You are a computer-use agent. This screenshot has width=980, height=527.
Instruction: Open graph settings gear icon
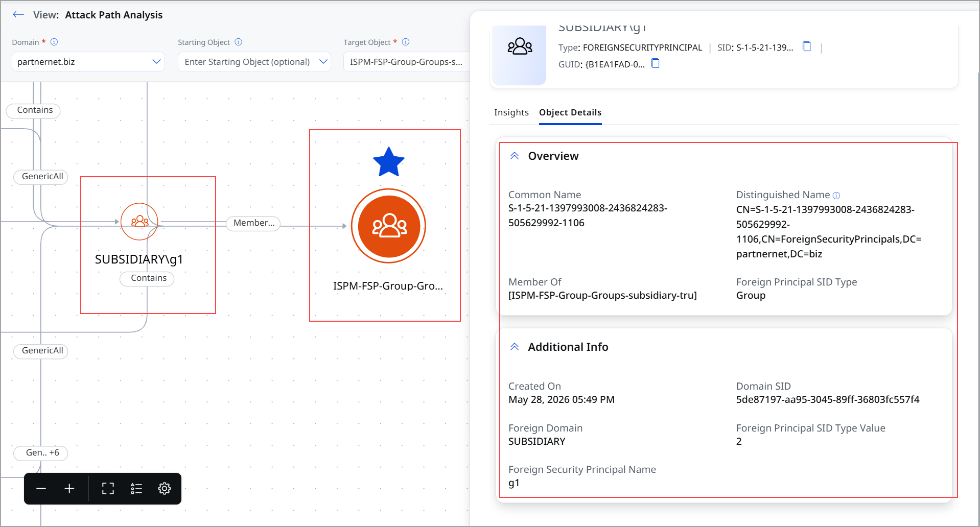coord(165,489)
